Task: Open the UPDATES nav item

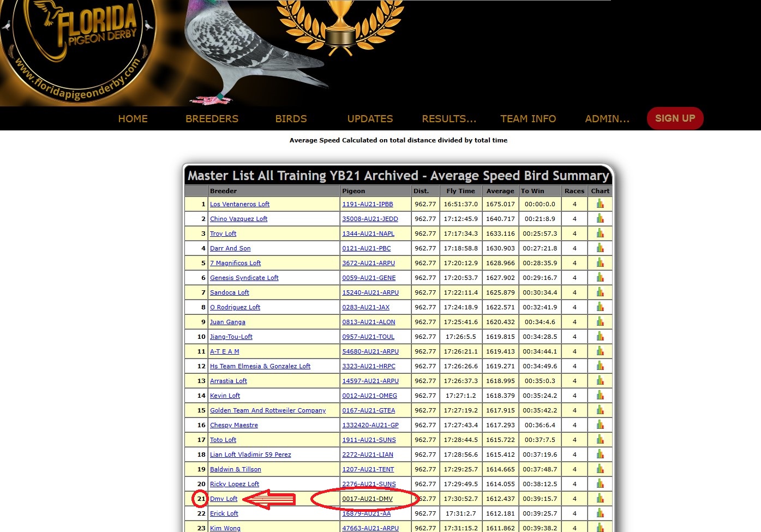Action: (370, 119)
